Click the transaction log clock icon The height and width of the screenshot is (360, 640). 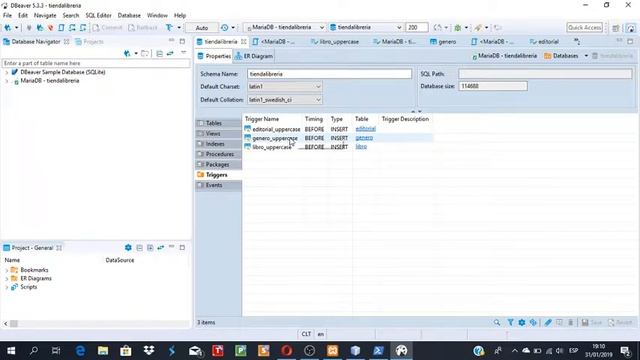click(x=224, y=28)
